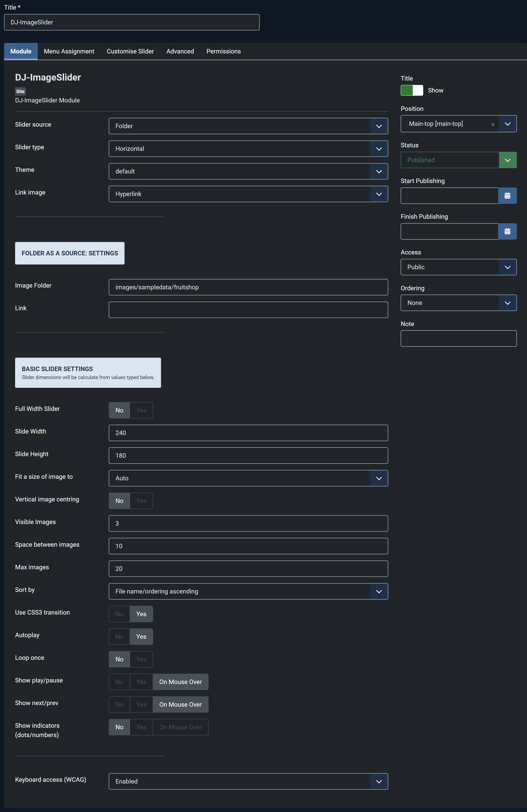Click the Image Folder input field

click(x=248, y=287)
